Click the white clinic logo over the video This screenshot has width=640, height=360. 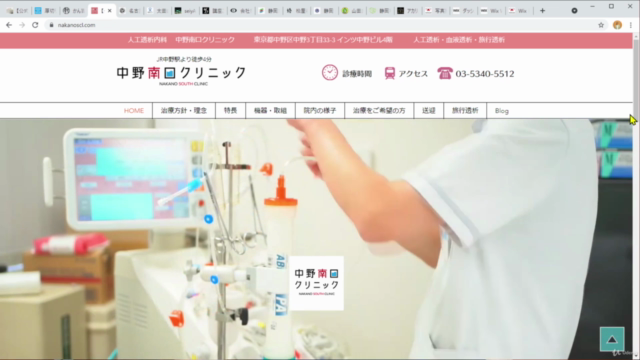click(317, 283)
